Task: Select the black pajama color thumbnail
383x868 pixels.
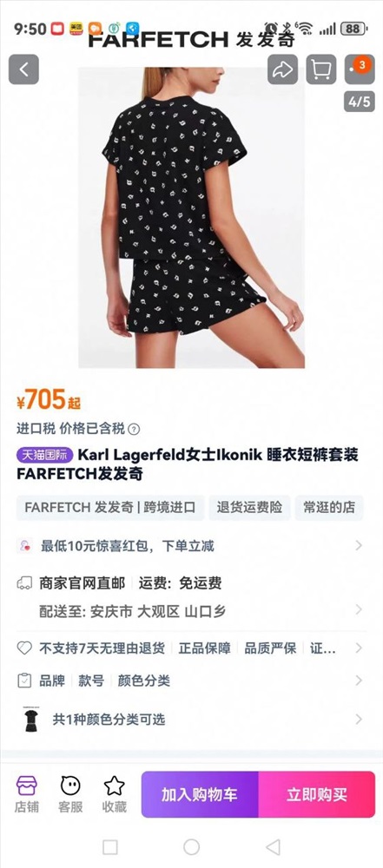Action: click(31, 719)
